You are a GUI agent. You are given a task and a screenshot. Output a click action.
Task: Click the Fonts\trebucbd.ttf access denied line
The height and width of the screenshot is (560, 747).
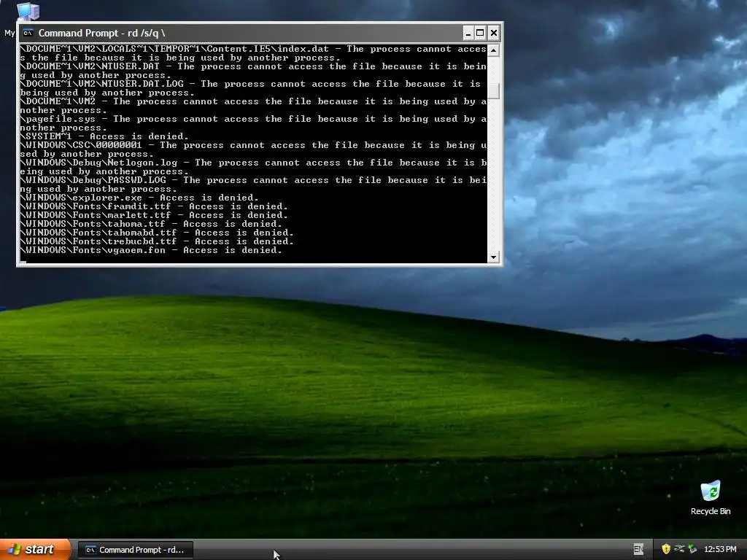[x=157, y=241]
